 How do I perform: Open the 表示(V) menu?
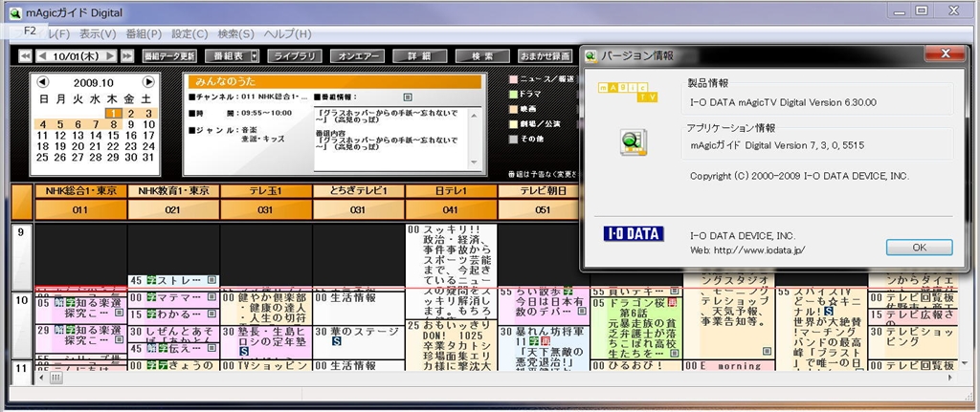point(98,33)
